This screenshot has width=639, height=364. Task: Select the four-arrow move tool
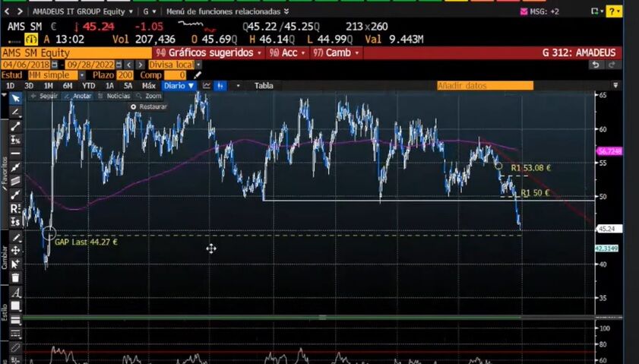[x=15, y=250]
